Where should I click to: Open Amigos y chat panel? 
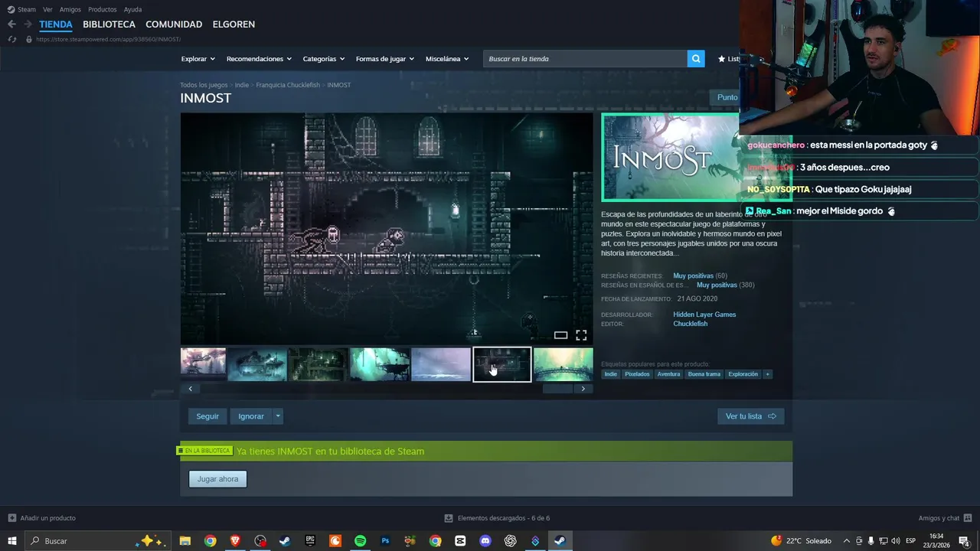[945, 518]
